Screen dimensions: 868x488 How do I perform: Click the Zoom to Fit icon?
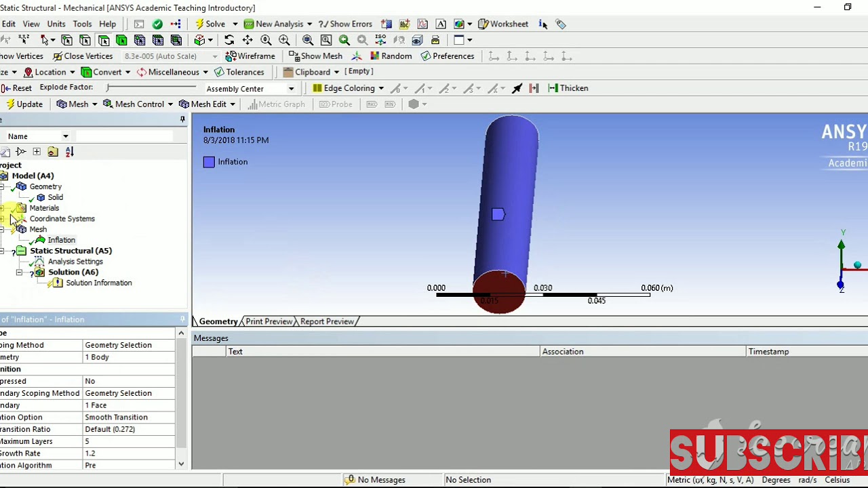307,40
